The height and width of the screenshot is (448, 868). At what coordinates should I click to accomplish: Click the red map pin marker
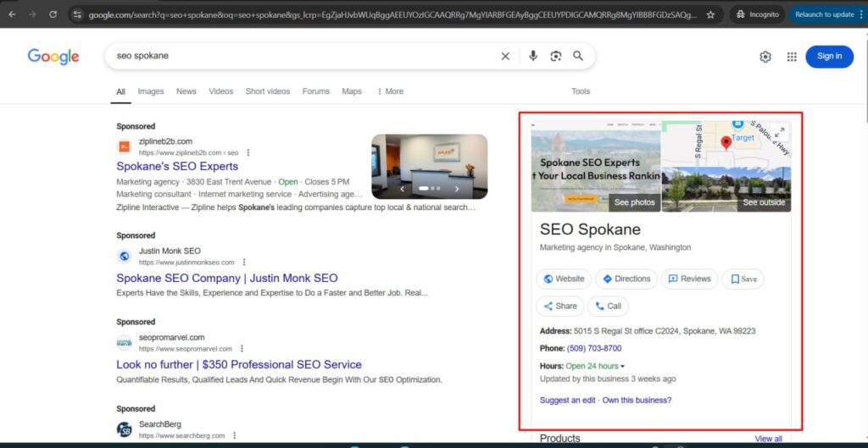(726, 143)
